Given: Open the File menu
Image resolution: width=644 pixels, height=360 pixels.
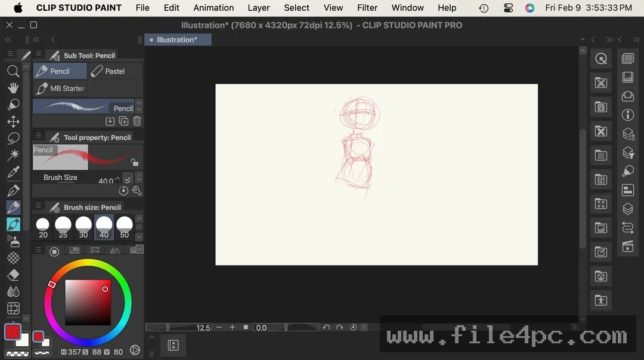Looking at the screenshot, I should pyautogui.click(x=143, y=8).
